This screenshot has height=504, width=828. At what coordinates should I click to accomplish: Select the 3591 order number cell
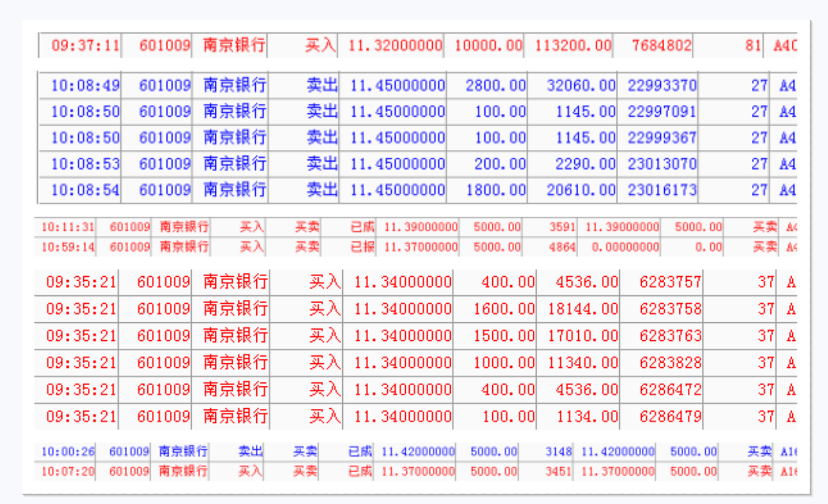[562, 227]
